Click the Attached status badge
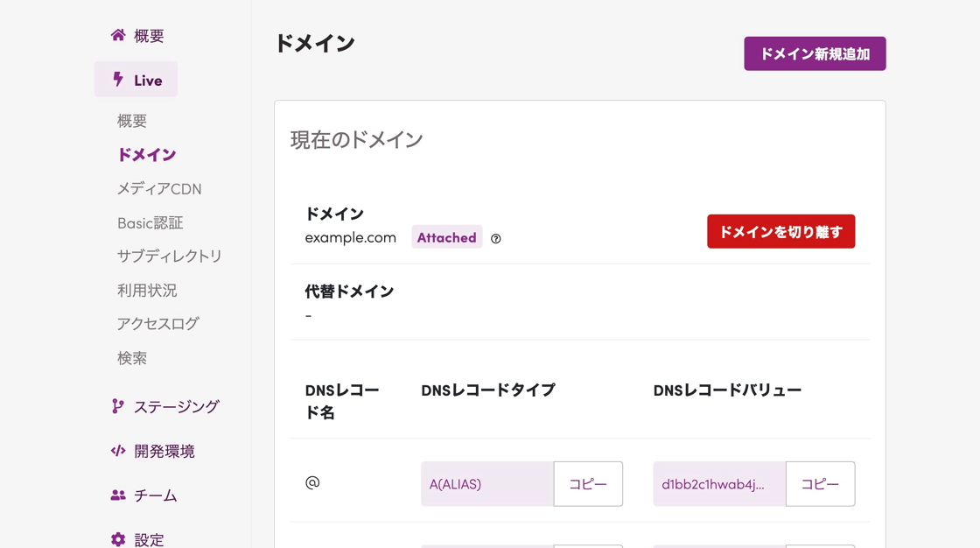The image size is (980, 548). 446,237
